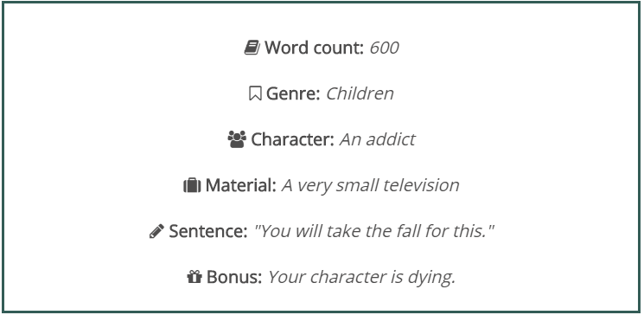644x315 pixels.
Task: Select the Material label
Action: [x=240, y=185]
